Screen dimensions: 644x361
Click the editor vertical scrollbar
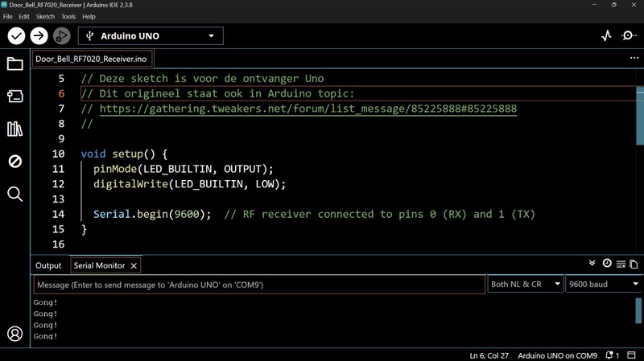click(640, 116)
